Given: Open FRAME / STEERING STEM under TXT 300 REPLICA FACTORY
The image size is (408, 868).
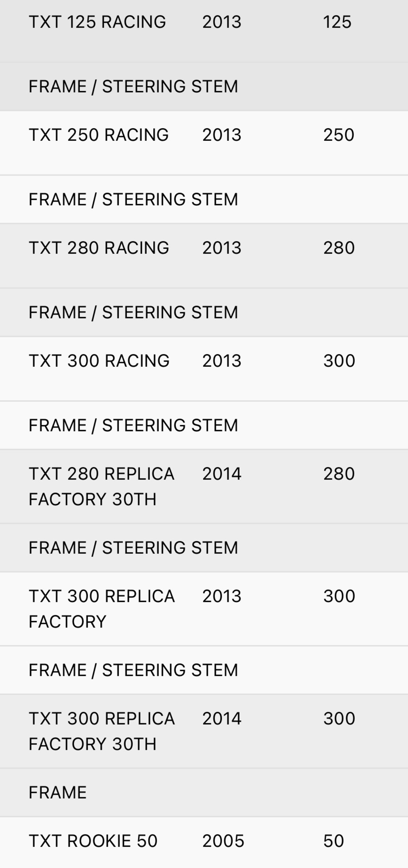Looking at the screenshot, I should (204, 670).
